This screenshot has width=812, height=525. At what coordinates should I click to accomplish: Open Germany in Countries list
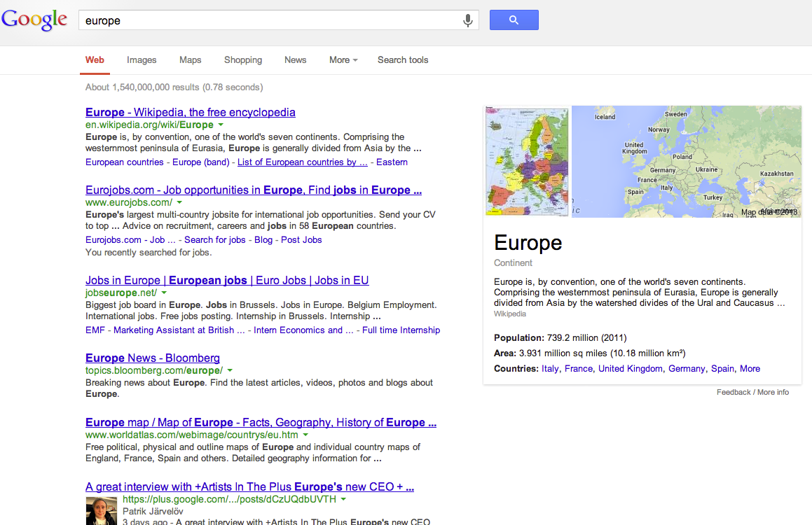[687, 369]
